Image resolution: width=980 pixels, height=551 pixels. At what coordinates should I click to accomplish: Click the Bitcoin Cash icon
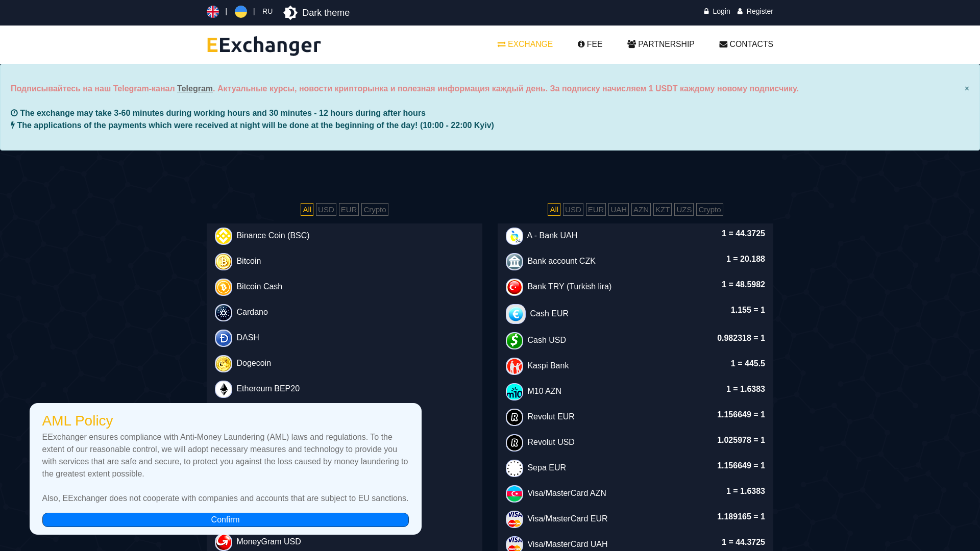(224, 287)
